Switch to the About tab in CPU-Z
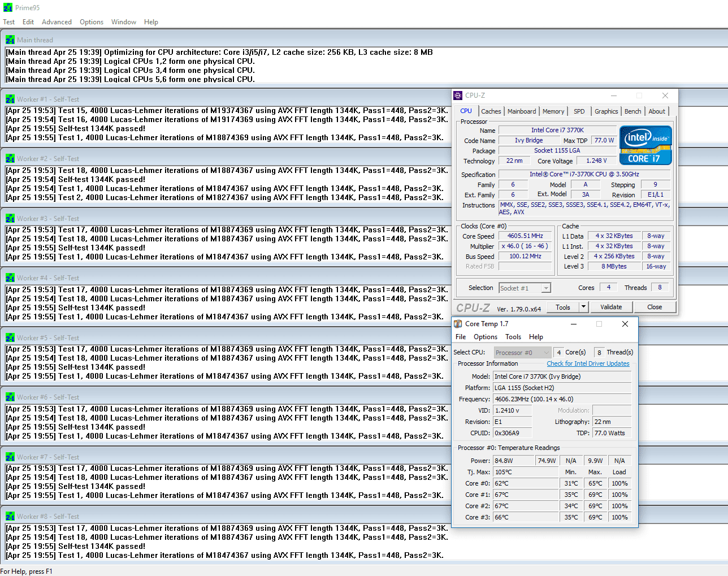Viewport: 728px width, 576px height. coord(657,111)
